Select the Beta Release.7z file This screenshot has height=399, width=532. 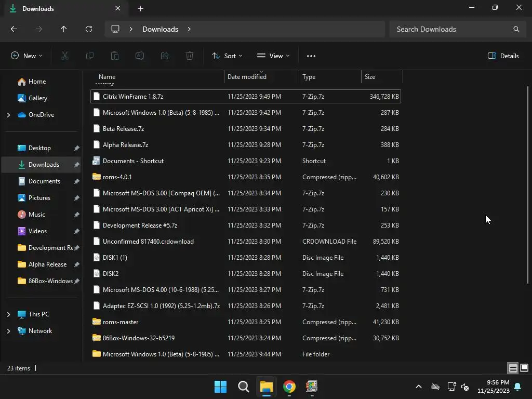pos(246,129)
